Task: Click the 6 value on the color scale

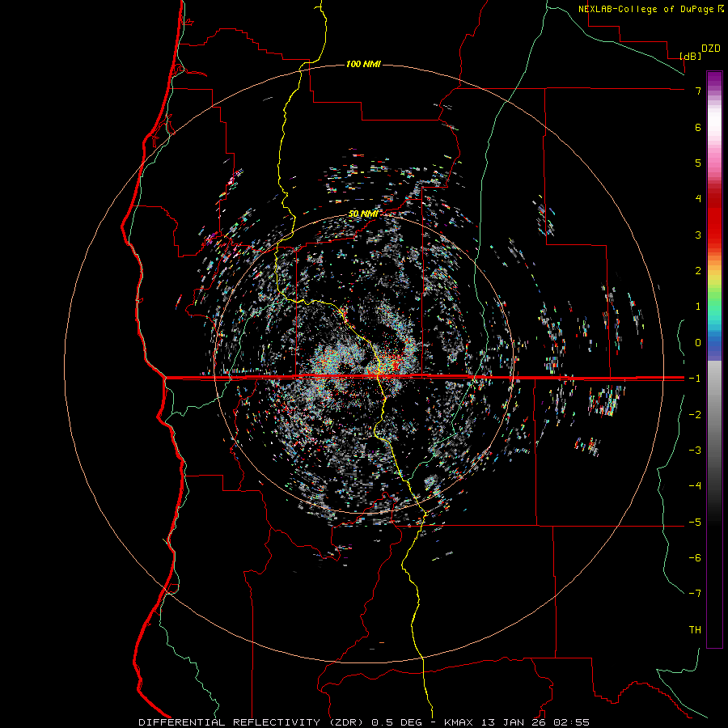Action: pos(698,127)
